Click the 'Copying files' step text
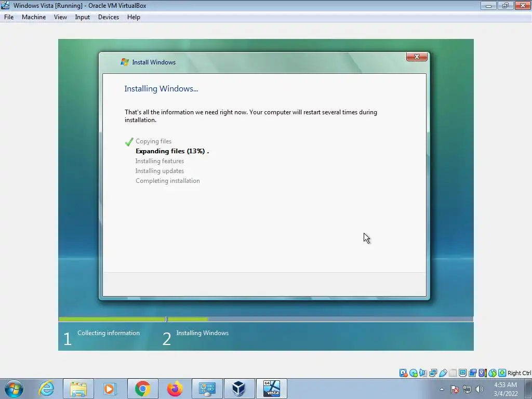This screenshot has height=399, width=532. (x=153, y=141)
